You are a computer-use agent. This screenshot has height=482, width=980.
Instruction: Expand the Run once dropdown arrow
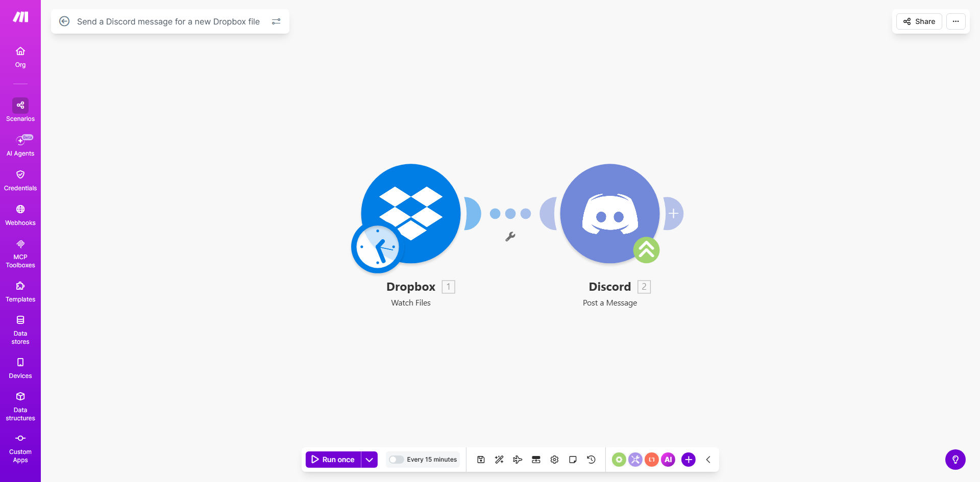(x=370, y=460)
